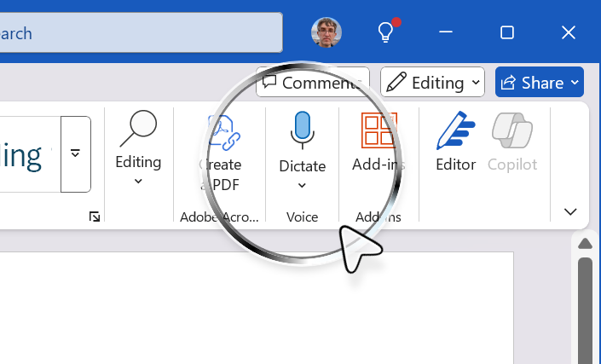Open the account profile picture
601x364 pixels.
[327, 32]
